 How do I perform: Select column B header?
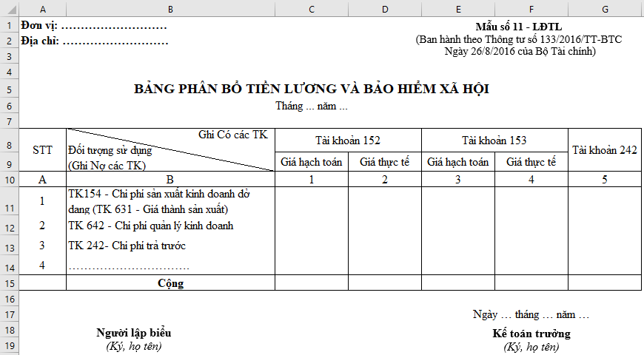click(170, 9)
